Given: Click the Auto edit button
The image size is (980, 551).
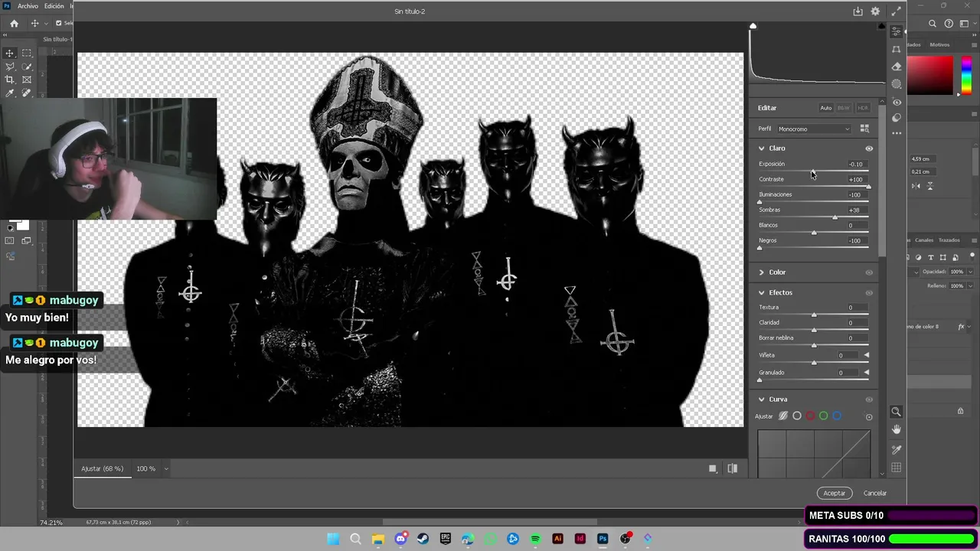Looking at the screenshot, I should 826,108.
